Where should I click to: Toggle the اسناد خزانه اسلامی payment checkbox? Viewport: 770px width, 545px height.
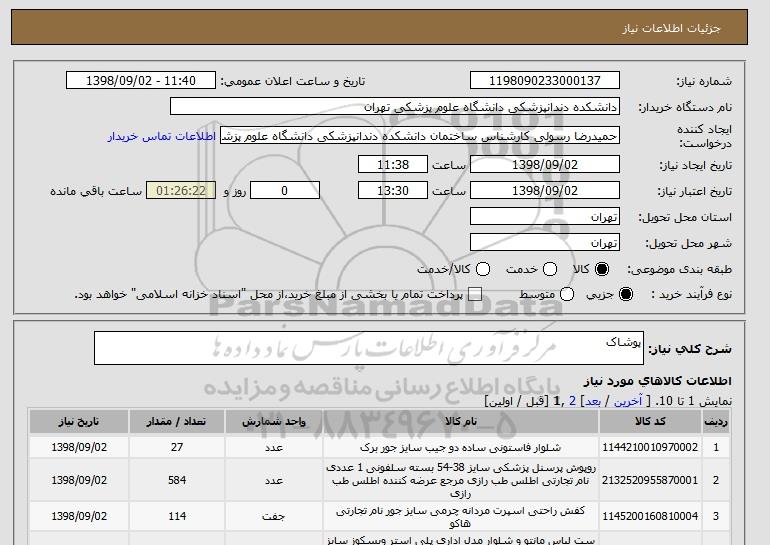coord(475,294)
